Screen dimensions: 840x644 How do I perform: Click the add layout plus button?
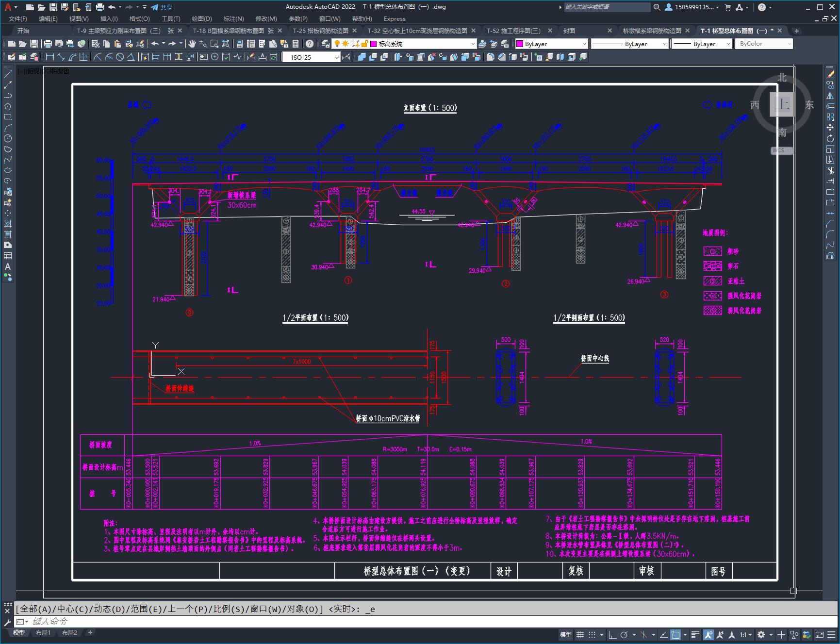pos(90,632)
